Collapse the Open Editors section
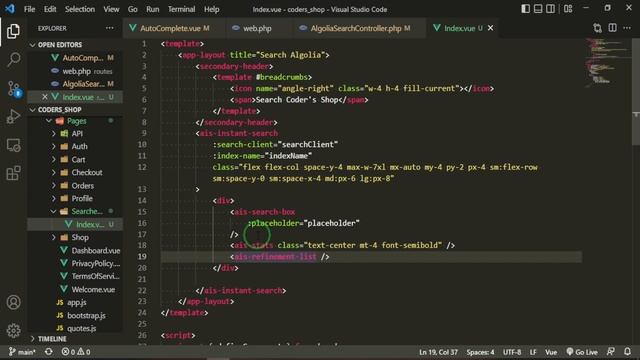The image size is (640, 360). [x=33, y=45]
